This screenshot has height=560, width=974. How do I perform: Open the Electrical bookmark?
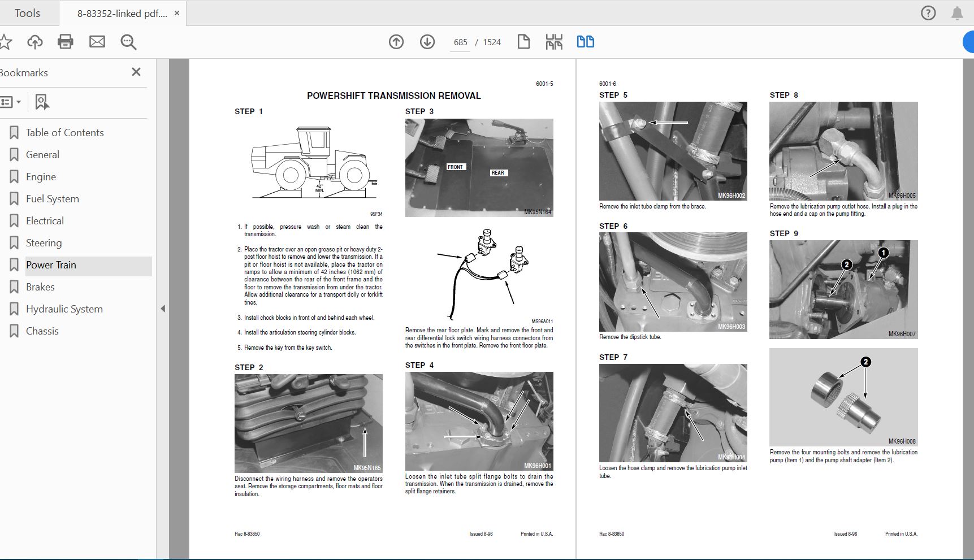point(45,221)
